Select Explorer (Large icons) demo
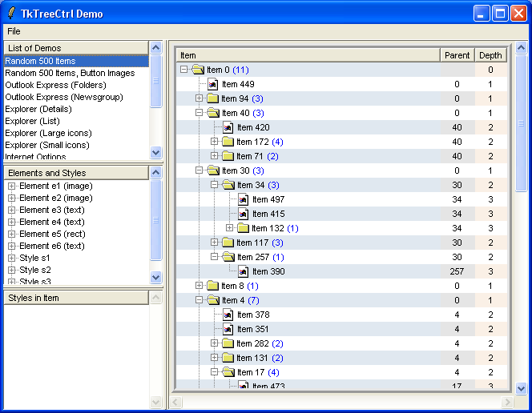Viewport: 532px width, 413px height. (76, 133)
